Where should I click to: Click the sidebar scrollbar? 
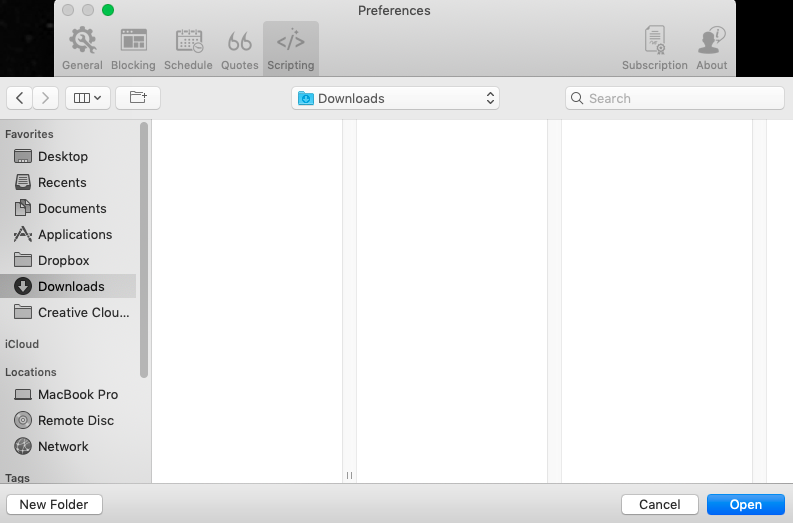(x=144, y=250)
